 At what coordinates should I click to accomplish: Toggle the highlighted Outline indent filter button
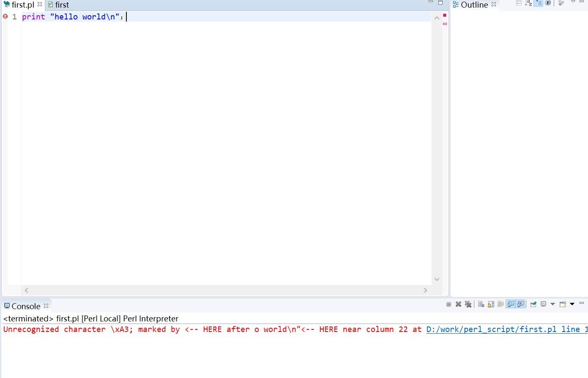tap(539, 3)
